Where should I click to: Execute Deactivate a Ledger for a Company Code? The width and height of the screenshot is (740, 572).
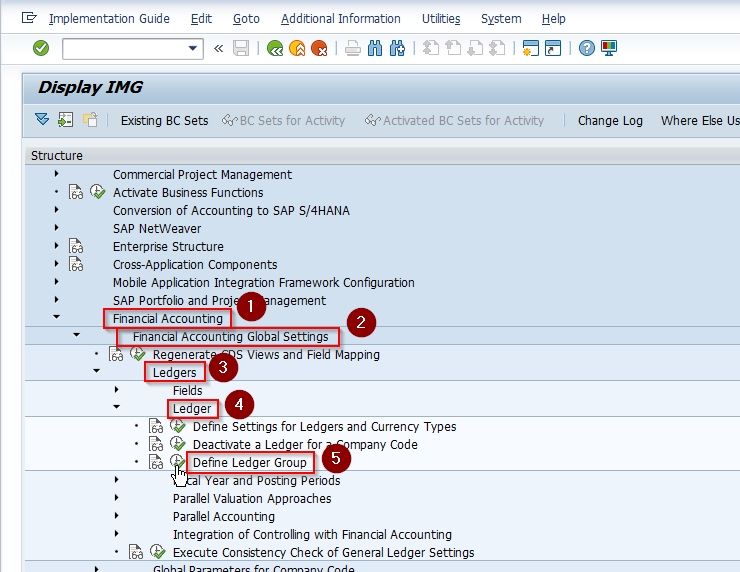pos(177,444)
